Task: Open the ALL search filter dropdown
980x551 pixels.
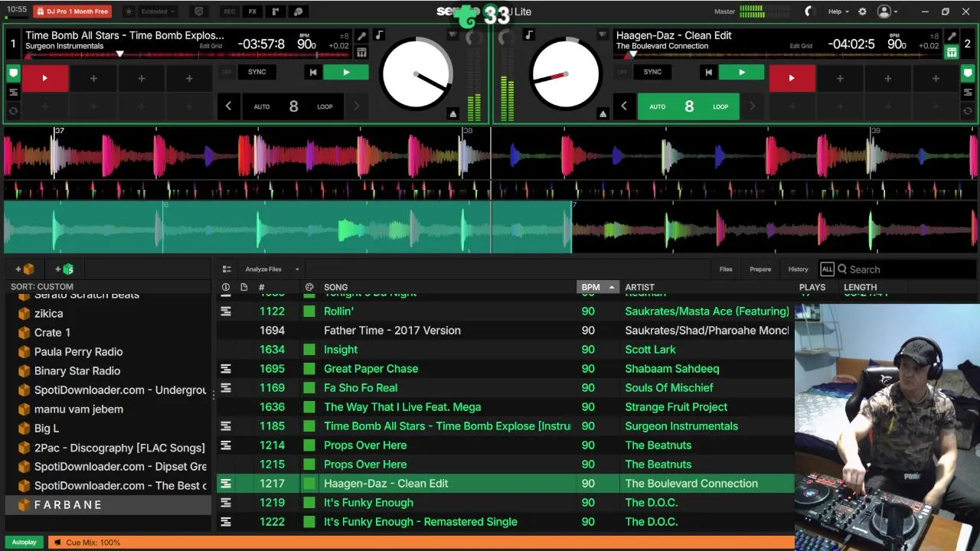Action: [827, 269]
